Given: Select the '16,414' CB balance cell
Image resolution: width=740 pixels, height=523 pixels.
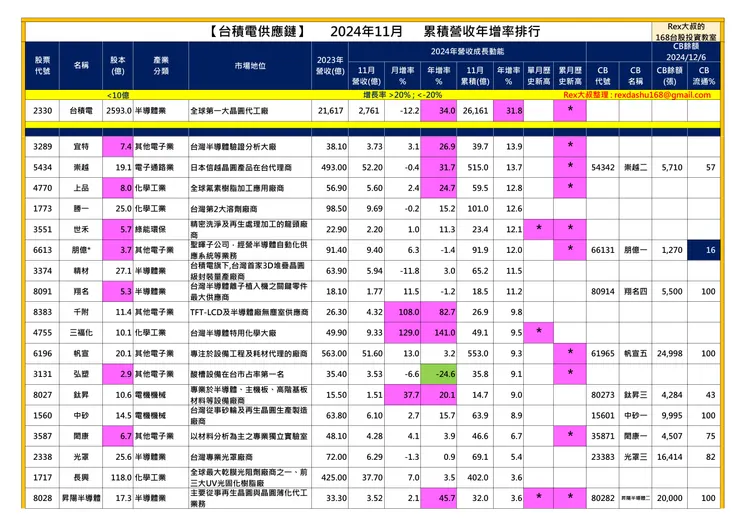Looking at the screenshot, I should point(669,457).
